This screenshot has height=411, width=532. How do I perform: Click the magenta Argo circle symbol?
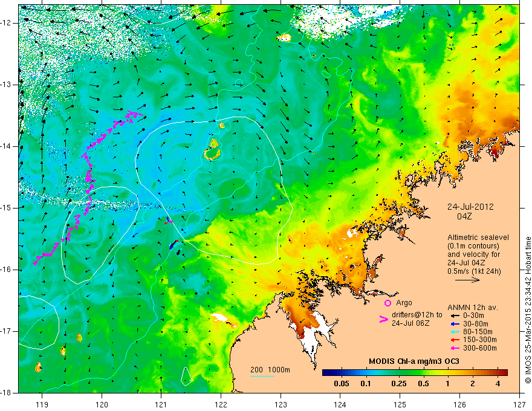[388, 303]
